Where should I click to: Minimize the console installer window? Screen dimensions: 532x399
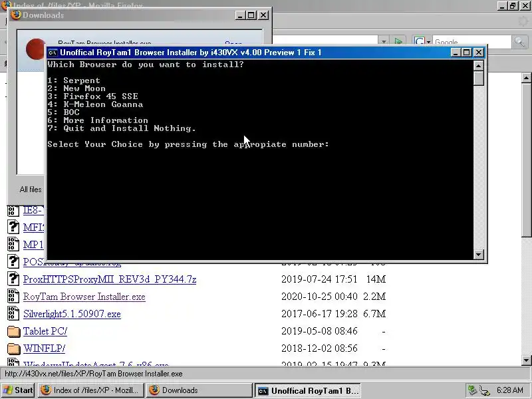click(456, 53)
